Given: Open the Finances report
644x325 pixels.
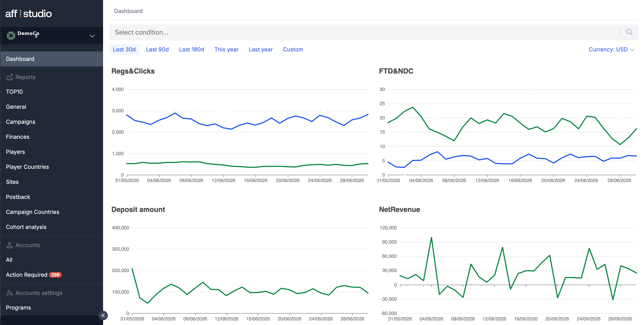Looking at the screenshot, I should [18, 137].
